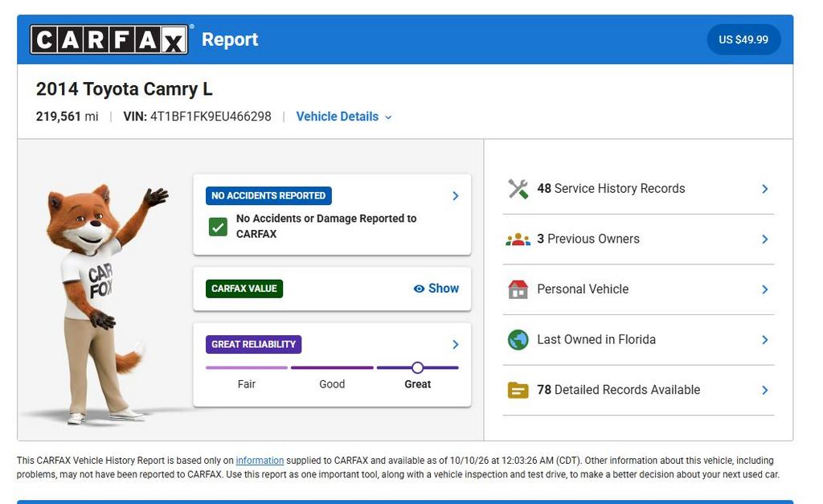Click the 78 Detailed Records Available text

tap(618, 390)
